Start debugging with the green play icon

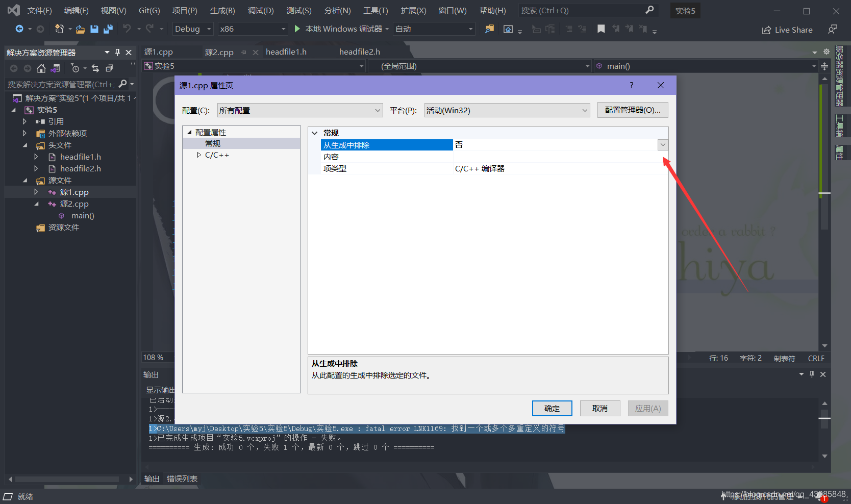297,29
